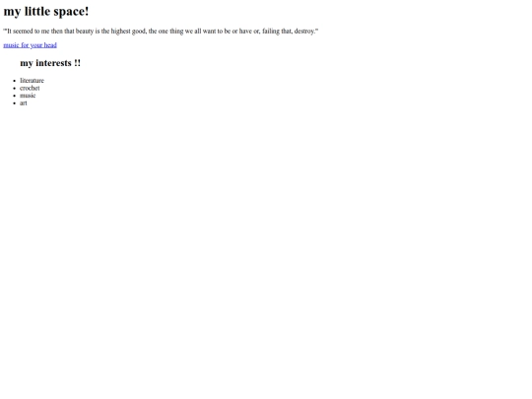Click the word "destroy" in the quote
532x399 pixels.
point(304,32)
